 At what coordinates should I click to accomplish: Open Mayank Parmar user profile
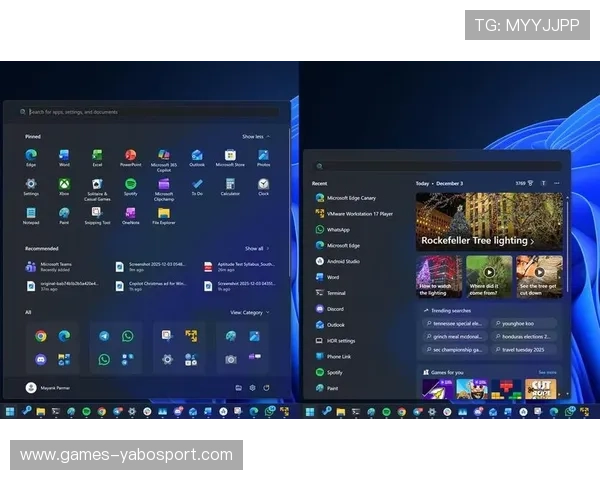pyautogui.click(x=48, y=388)
